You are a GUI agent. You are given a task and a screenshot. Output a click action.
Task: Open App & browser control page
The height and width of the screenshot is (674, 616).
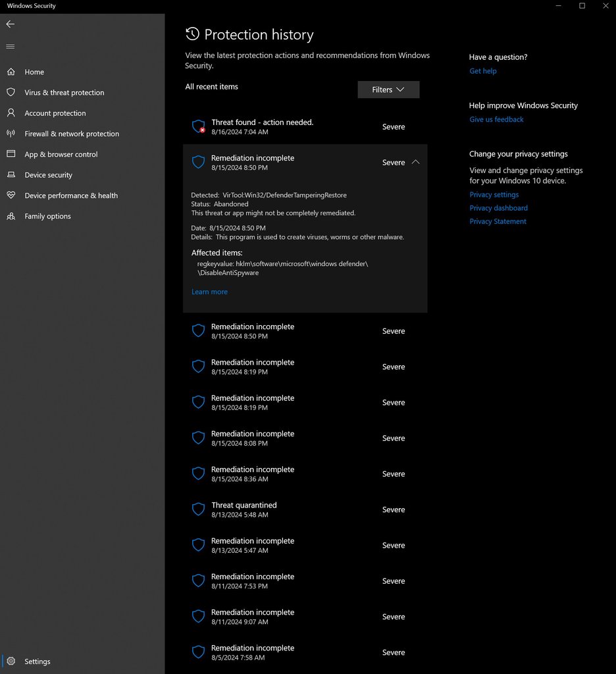(82, 154)
